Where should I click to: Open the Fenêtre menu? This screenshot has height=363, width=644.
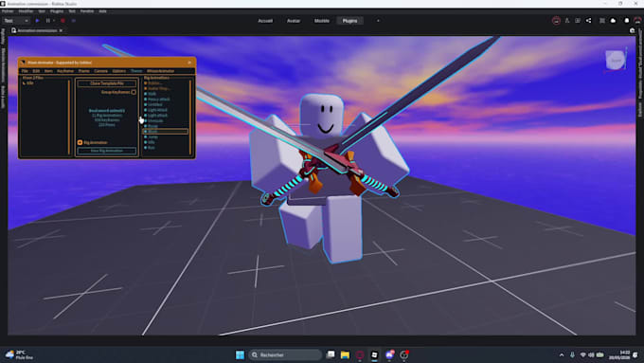(87, 11)
